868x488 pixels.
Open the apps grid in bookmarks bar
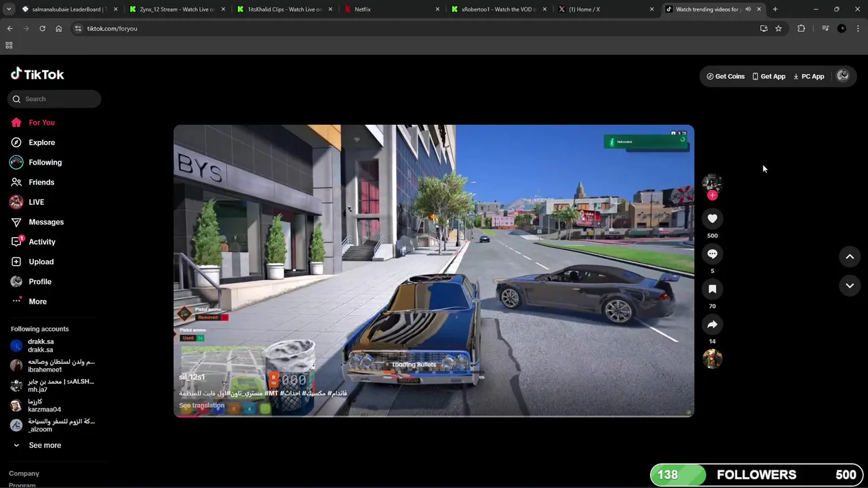pyautogui.click(x=9, y=45)
